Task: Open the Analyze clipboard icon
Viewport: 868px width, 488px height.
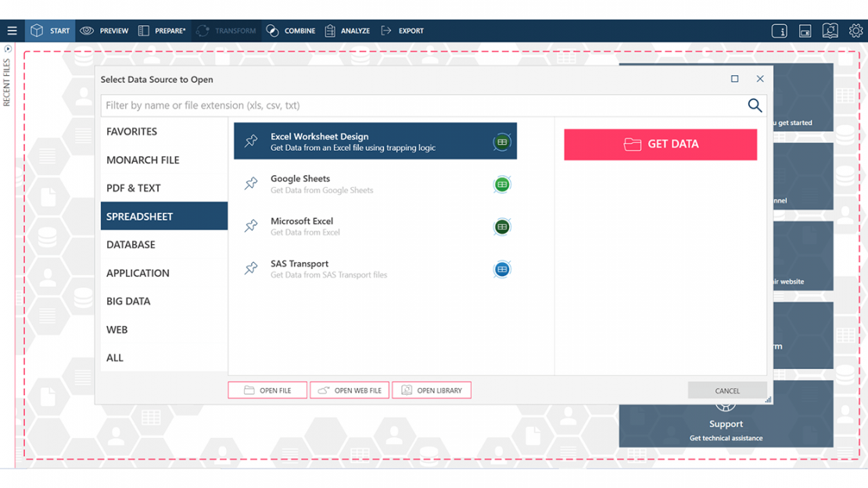Action: point(329,30)
